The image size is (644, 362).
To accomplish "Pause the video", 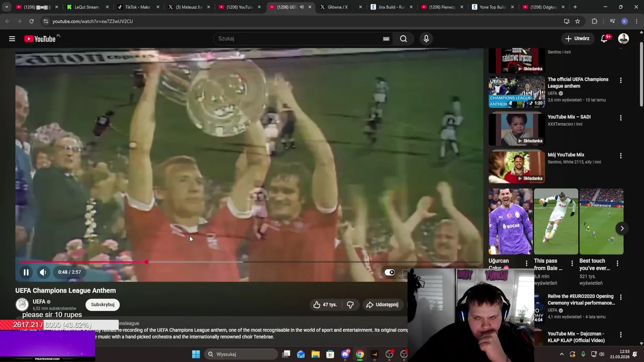I will 26,272.
